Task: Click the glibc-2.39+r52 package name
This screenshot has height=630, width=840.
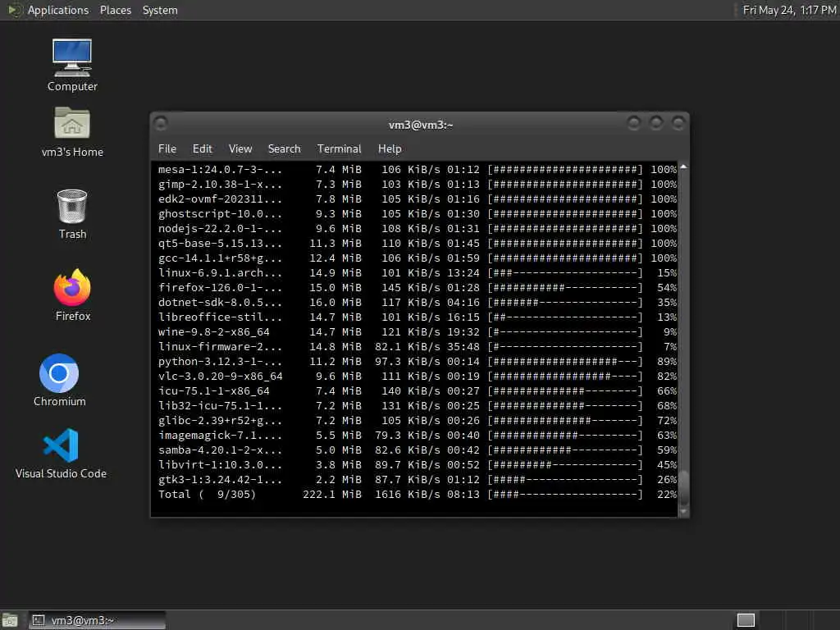Action: (220, 421)
